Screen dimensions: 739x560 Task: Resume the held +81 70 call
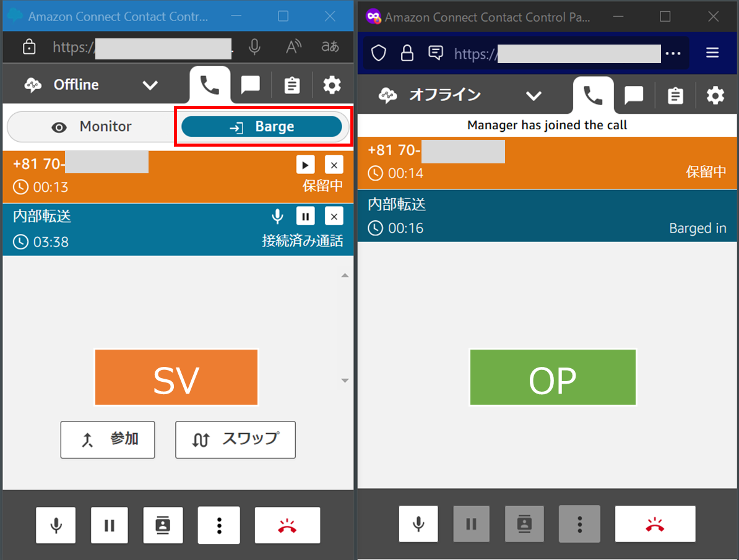click(x=305, y=165)
